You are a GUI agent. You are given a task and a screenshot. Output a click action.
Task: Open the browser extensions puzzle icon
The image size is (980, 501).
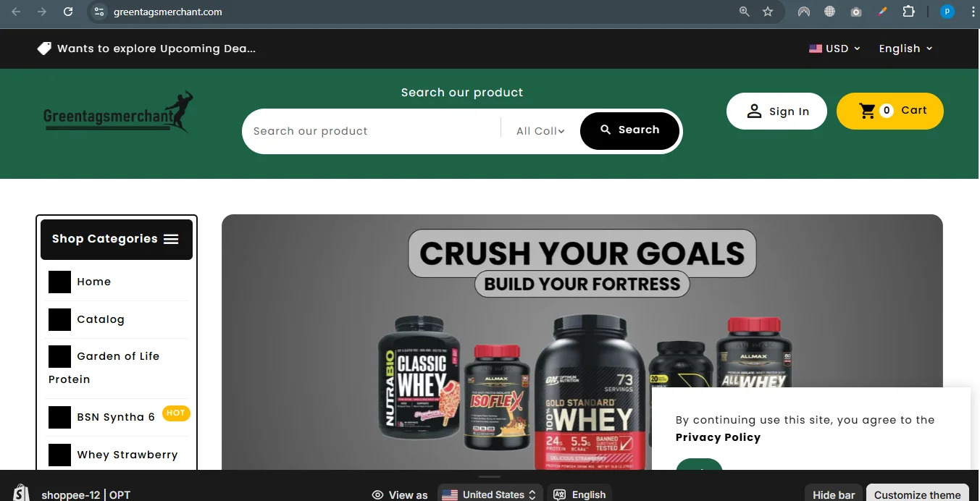coord(908,12)
